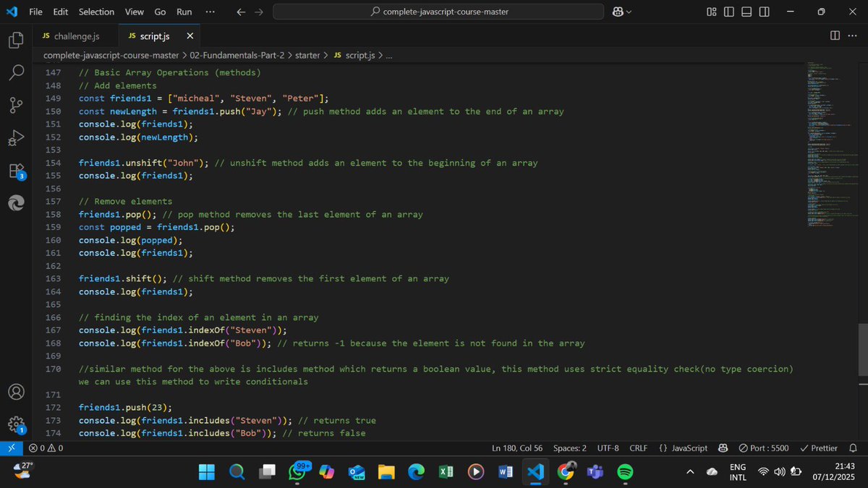
Task: Open the Copilot chat dropdown in title bar
Action: click(x=622, y=12)
